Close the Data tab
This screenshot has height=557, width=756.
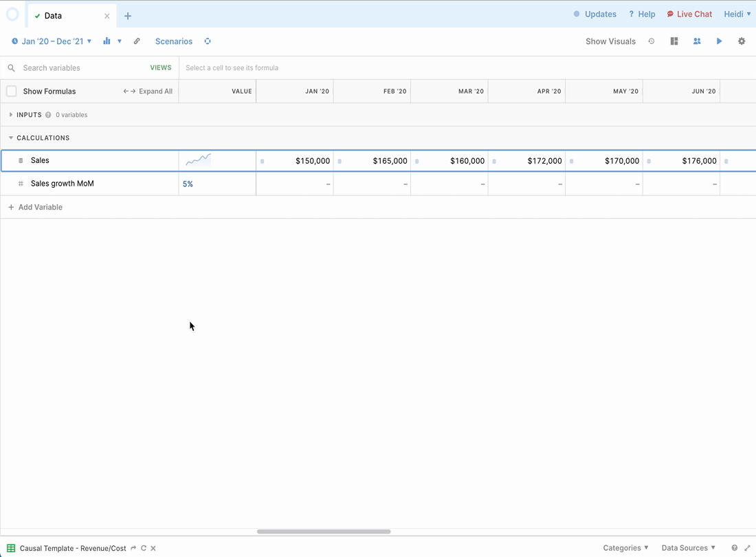point(107,16)
